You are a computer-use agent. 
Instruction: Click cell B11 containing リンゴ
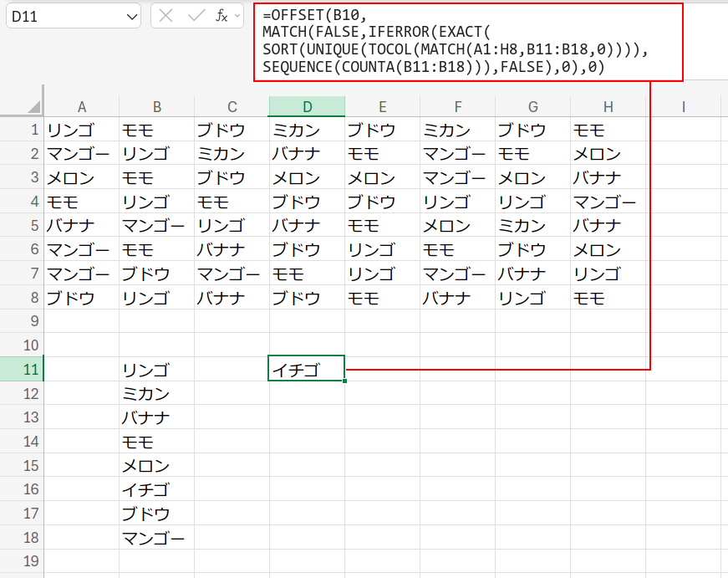point(156,370)
